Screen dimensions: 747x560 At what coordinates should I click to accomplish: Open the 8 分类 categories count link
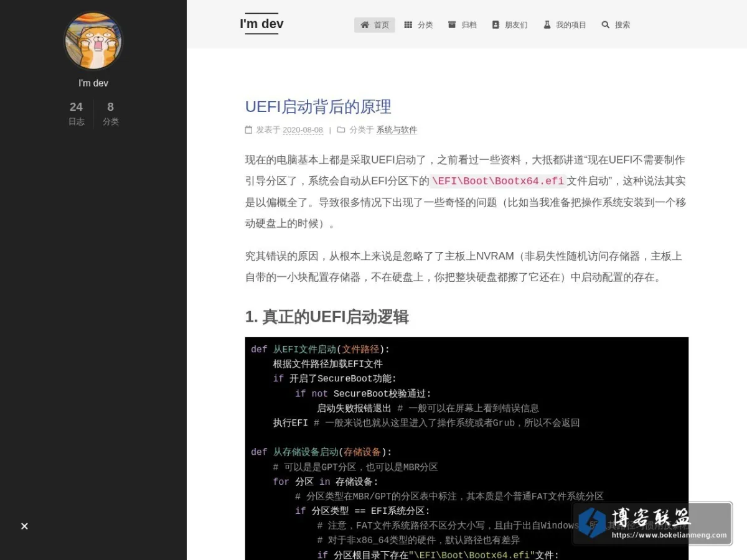click(x=110, y=113)
